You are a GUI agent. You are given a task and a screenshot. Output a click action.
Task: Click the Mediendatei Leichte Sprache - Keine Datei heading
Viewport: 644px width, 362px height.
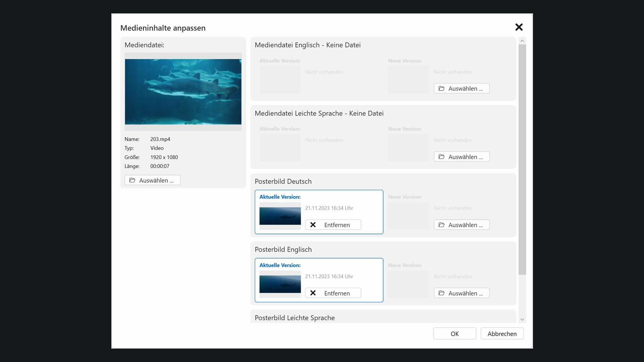[319, 114]
